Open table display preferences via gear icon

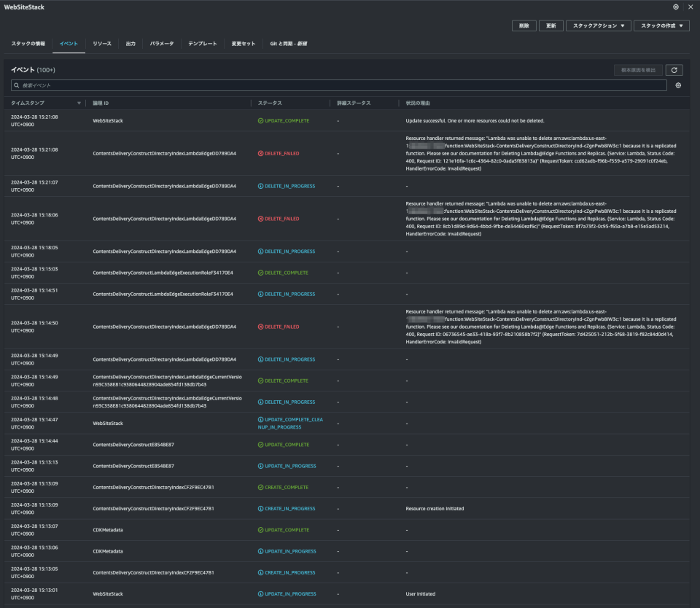(x=679, y=85)
